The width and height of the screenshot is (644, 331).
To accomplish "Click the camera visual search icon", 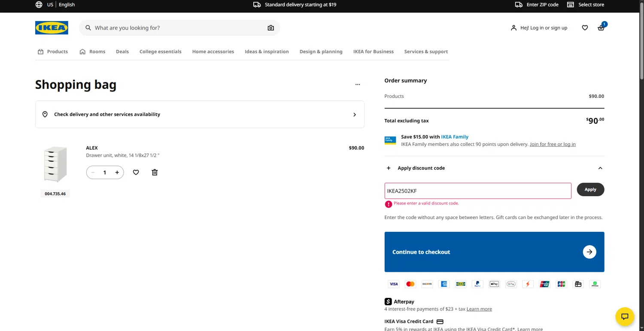I will 270,27.
